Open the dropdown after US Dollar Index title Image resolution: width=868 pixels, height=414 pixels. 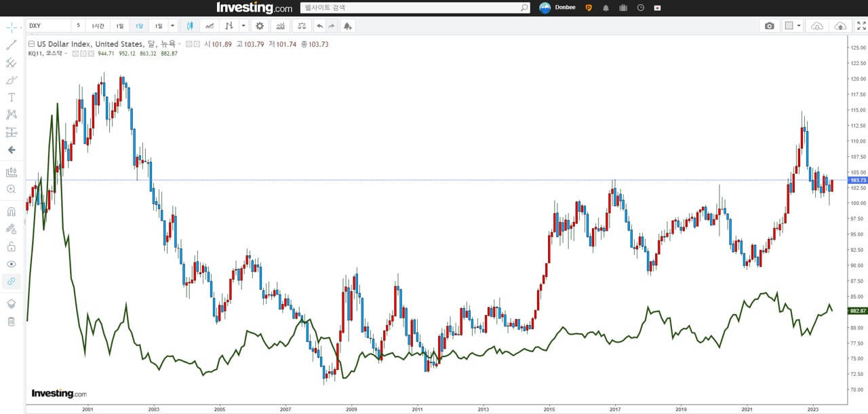coord(180,44)
